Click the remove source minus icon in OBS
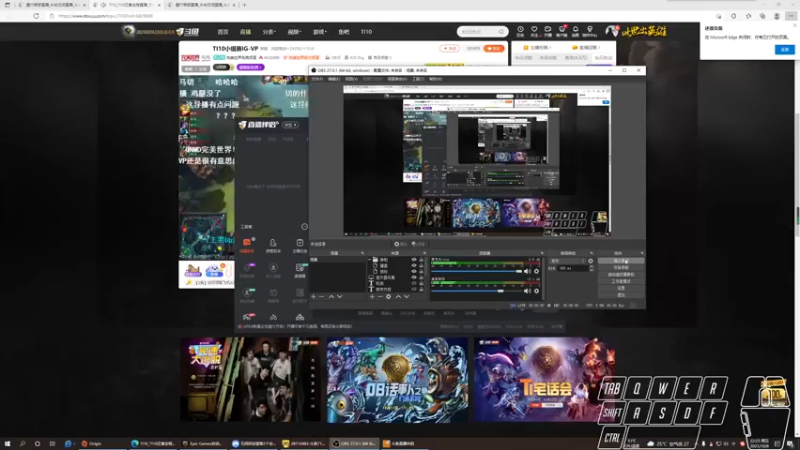The width and height of the screenshot is (800, 450). (x=380, y=296)
